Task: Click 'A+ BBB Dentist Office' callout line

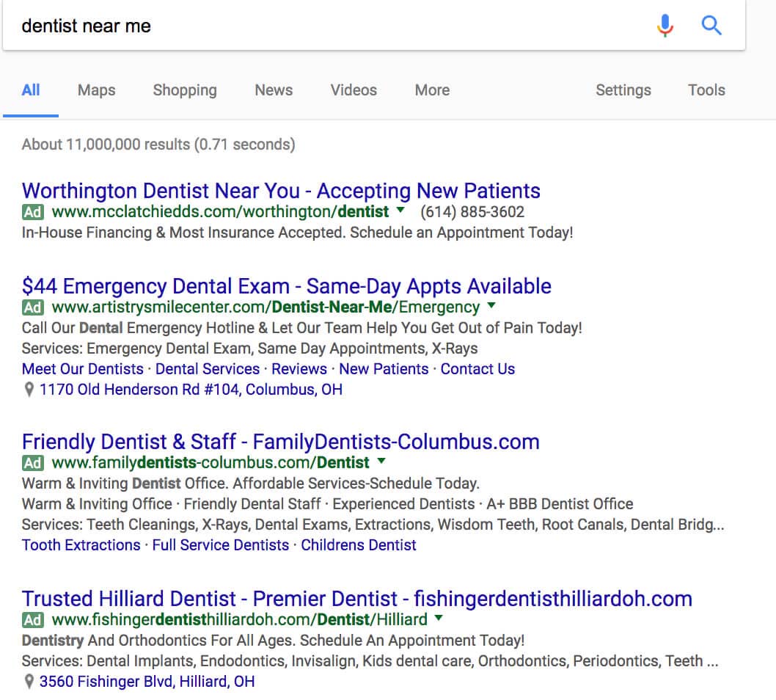Action: [560, 504]
